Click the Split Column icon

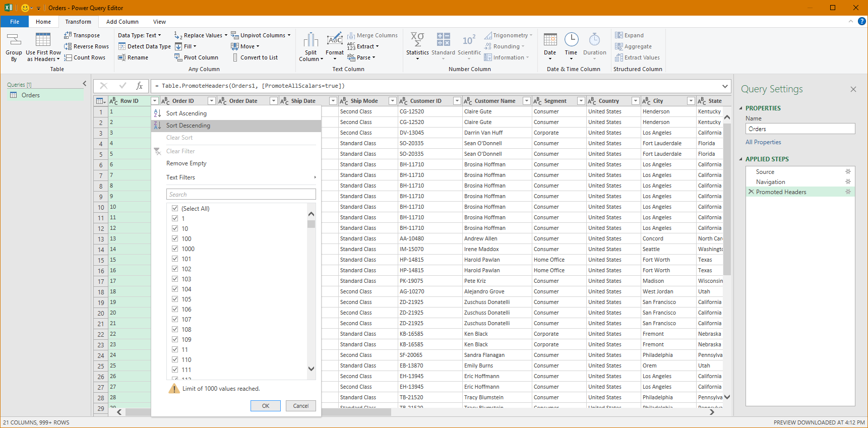(x=311, y=40)
